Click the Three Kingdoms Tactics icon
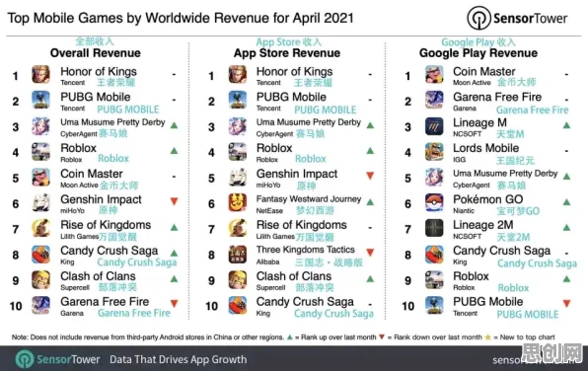Image resolution: width=588 pixels, height=371 pixels. pyautogui.click(x=238, y=254)
